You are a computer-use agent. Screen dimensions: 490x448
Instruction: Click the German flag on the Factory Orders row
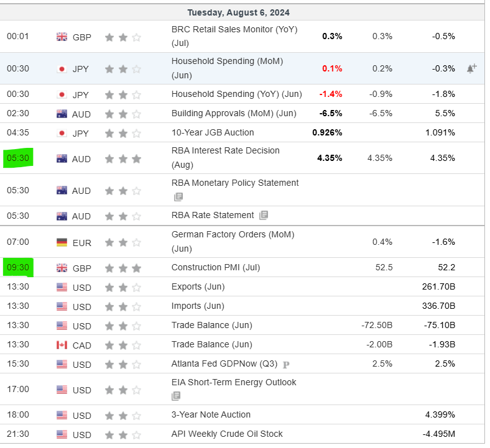[x=62, y=242]
